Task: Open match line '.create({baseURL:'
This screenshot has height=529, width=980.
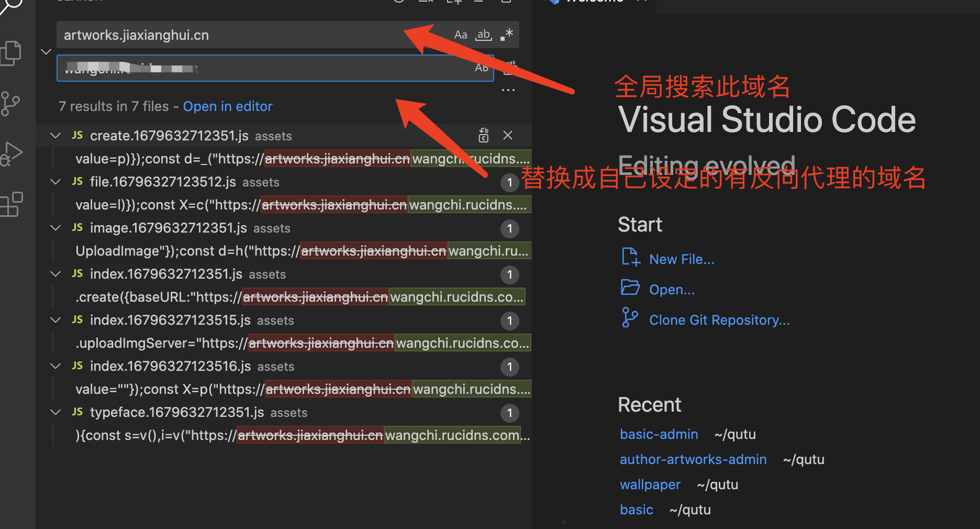Action: pyautogui.click(x=300, y=297)
